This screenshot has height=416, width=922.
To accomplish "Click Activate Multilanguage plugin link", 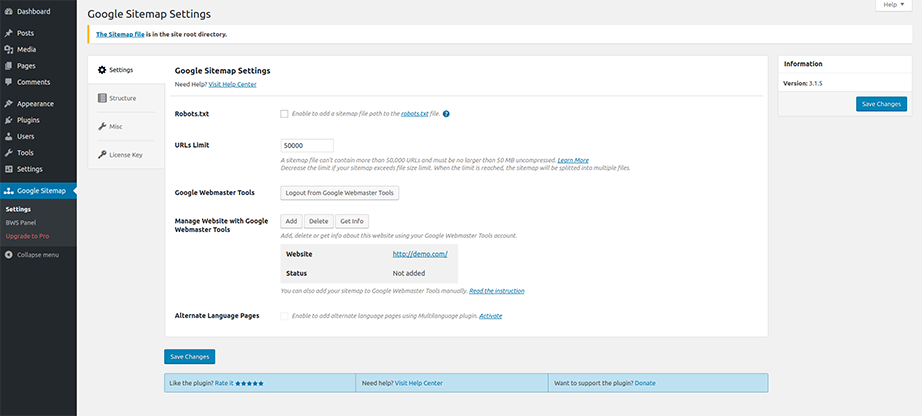I will 490,316.
